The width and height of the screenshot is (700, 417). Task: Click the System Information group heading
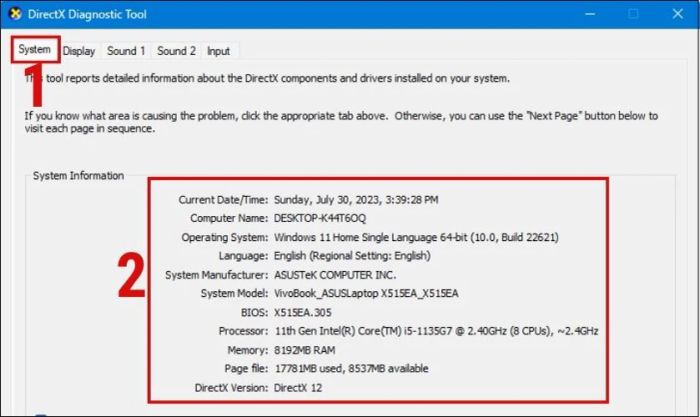pos(79,175)
